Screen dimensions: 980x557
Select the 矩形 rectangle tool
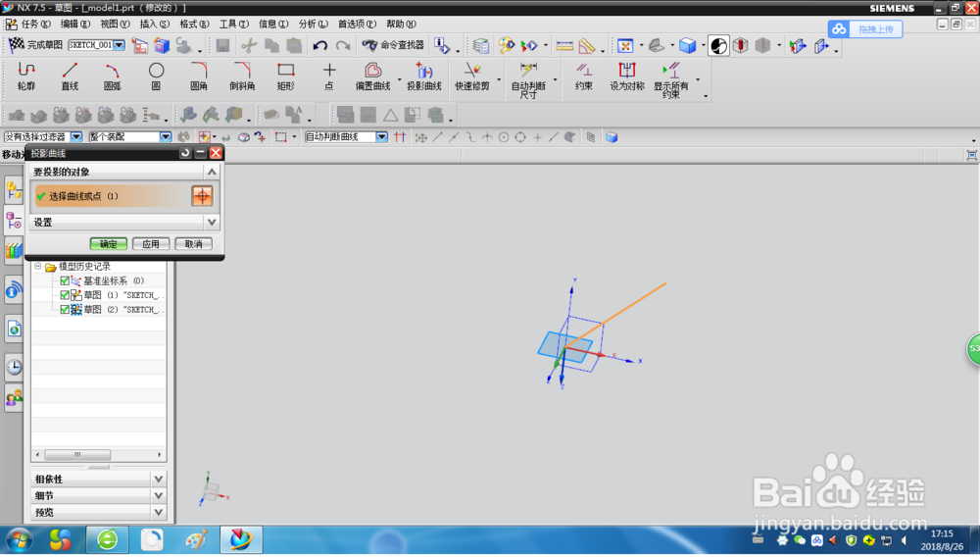tap(285, 76)
